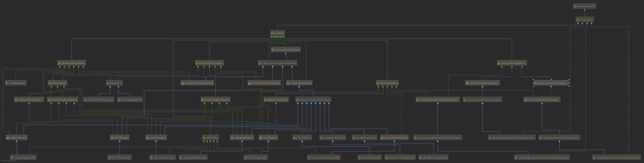
Task: Click the SelectableChannel class icon
Action: click(x=288, y=83)
